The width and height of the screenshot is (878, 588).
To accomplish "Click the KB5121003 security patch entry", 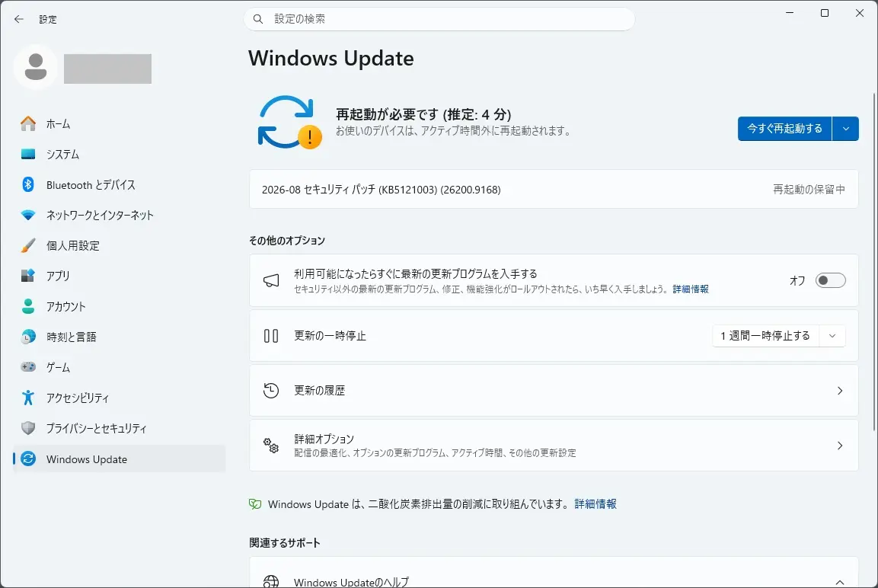I will point(554,190).
